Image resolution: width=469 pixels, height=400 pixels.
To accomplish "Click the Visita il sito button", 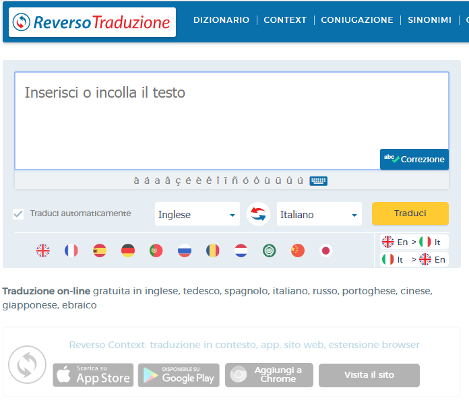I will pyautogui.click(x=369, y=375).
